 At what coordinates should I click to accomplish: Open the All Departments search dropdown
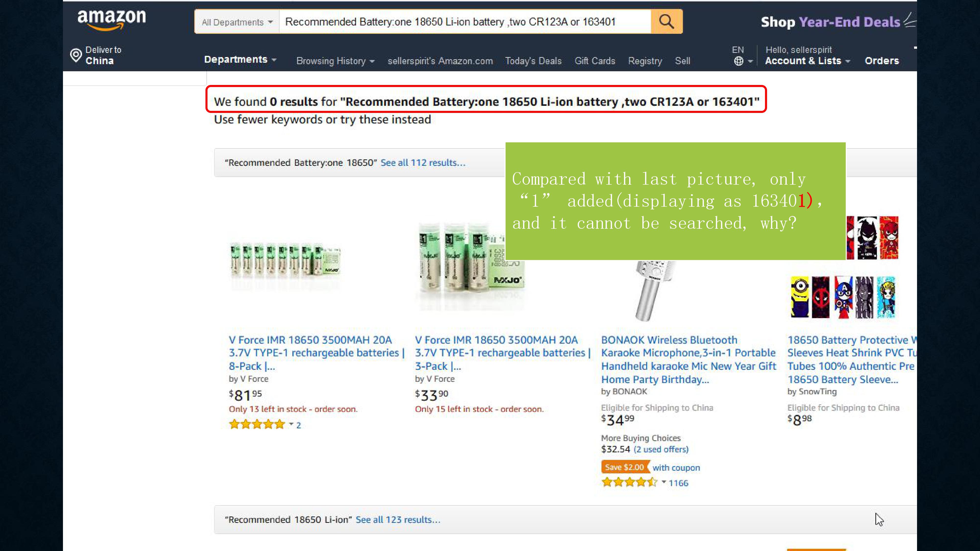coord(237,22)
